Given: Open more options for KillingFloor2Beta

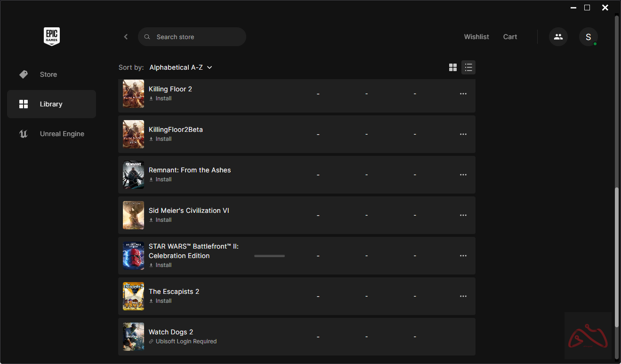Looking at the screenshot, I should click(463, 134).
